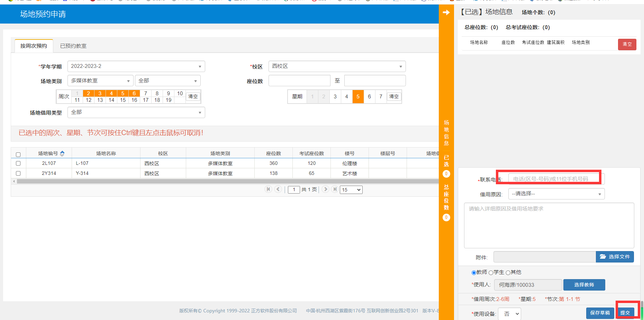This screenshot has width=644, height=320.
Task: Click 选择文件 folder button for attachment
Action: coord(615,257)
